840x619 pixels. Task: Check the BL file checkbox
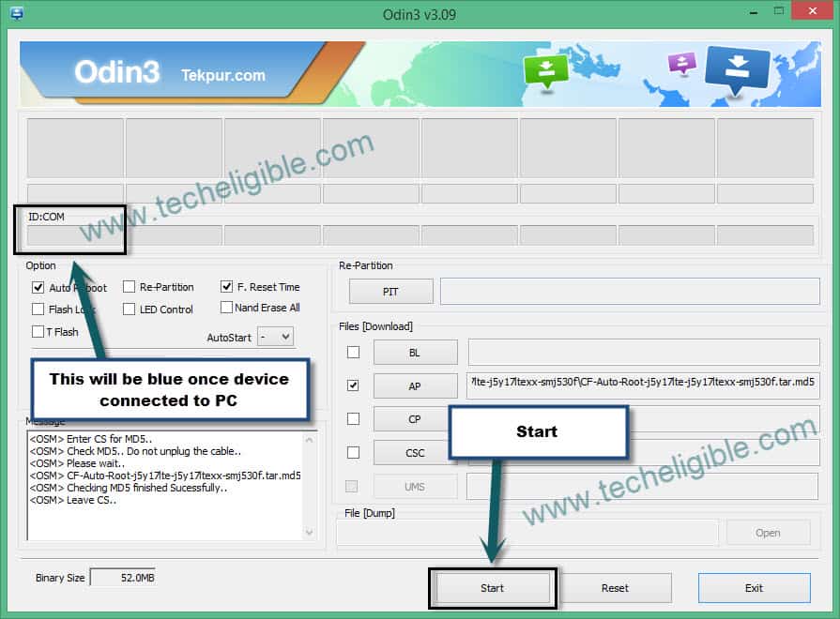click(353, 353)
